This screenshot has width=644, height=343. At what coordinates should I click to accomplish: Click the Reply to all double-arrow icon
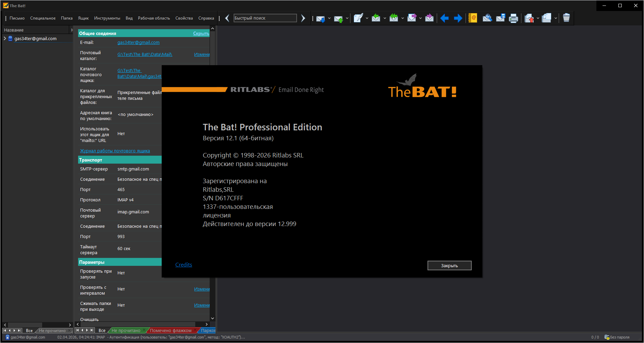[x=394, y=18]
